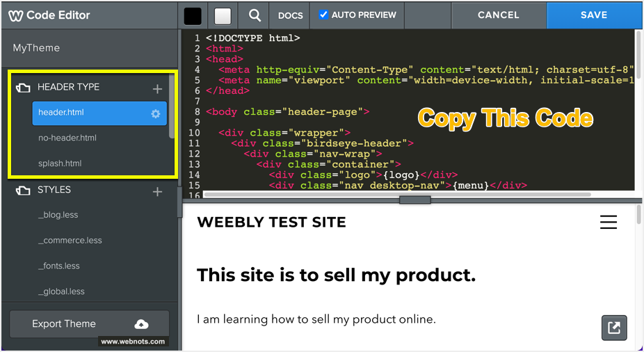This screenshot has width=644, height=352.
Task: Click line 8 body class code
Action: tap(287, 112)
